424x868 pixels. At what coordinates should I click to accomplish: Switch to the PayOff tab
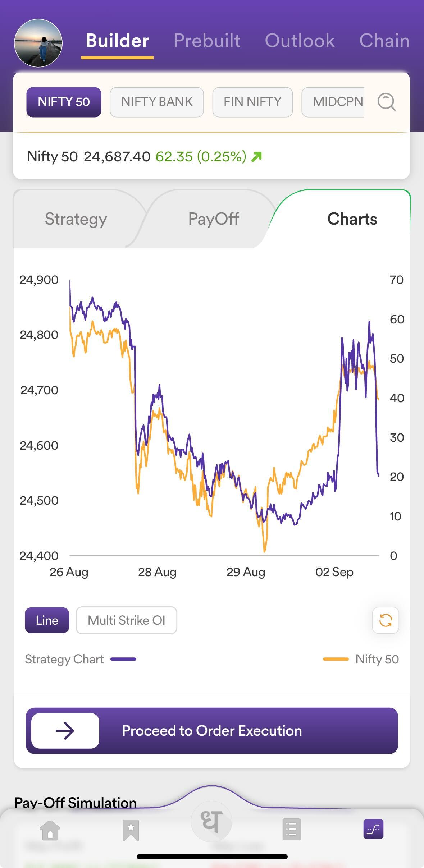click(214, 219)
